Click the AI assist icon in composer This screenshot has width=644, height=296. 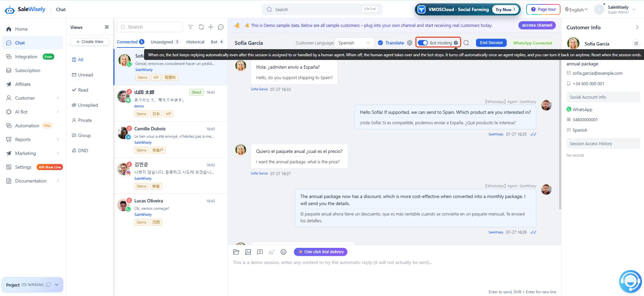[272, 252]
